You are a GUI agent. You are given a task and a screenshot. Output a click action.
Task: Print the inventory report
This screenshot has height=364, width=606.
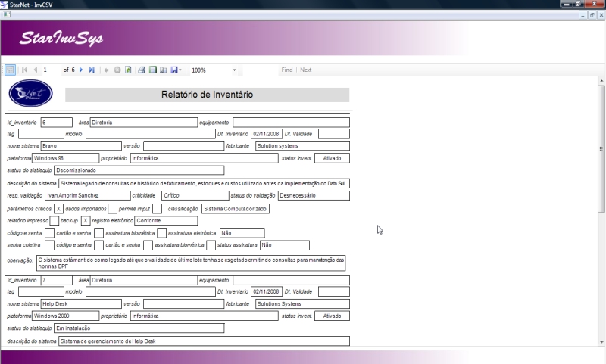click(x=142, y=70)
